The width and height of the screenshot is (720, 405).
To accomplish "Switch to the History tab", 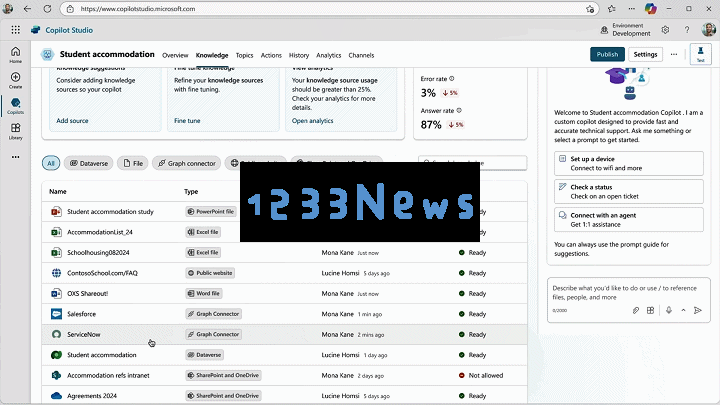I will coord(299,55).
